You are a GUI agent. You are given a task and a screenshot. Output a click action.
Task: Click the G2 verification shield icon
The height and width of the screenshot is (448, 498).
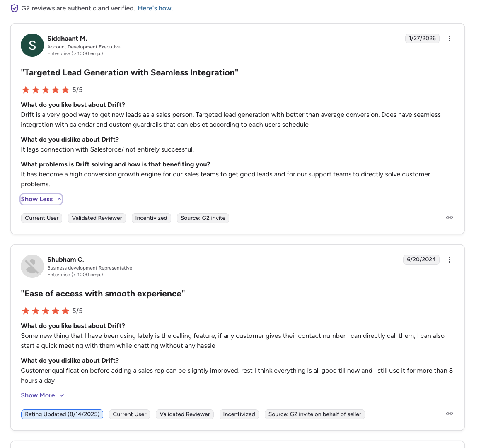14,8
